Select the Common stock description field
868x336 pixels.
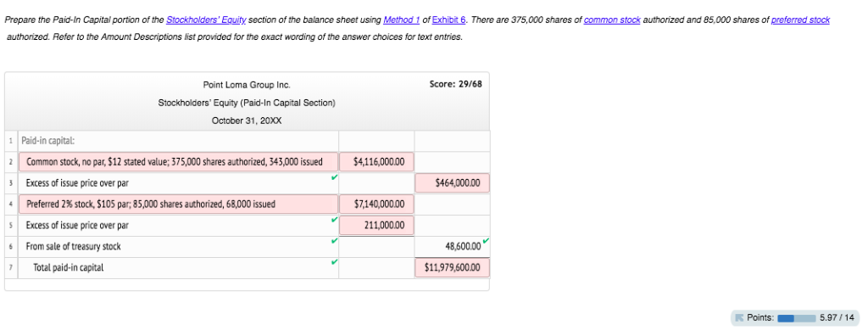coord(178,162)
